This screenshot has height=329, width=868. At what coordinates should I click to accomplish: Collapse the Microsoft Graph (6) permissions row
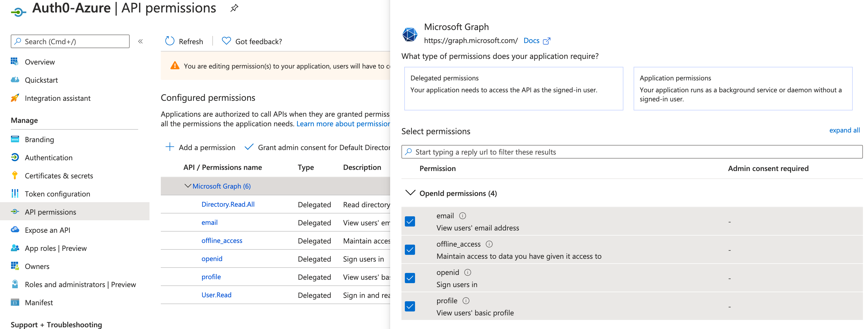coord(188,186)
